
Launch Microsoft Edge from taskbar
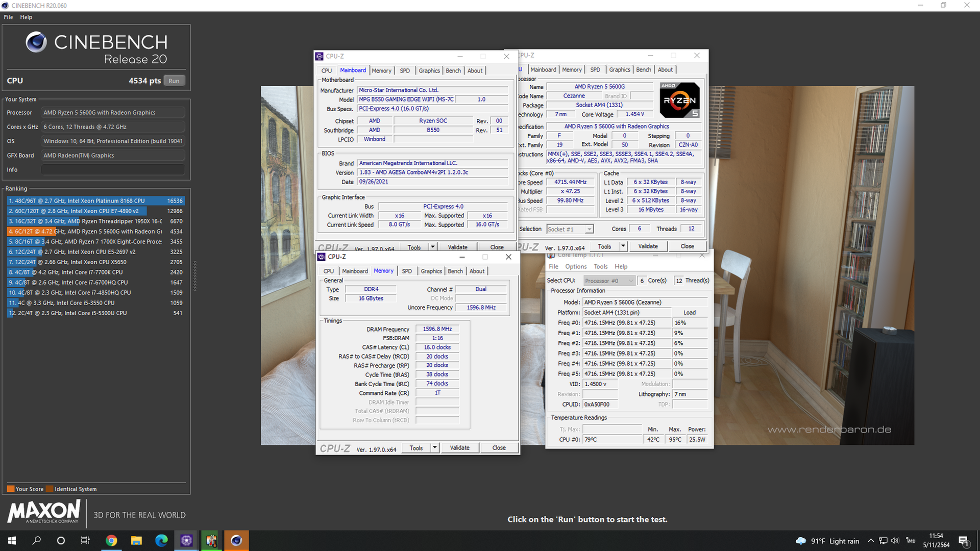pyautogui.click(x=161, y=540)
